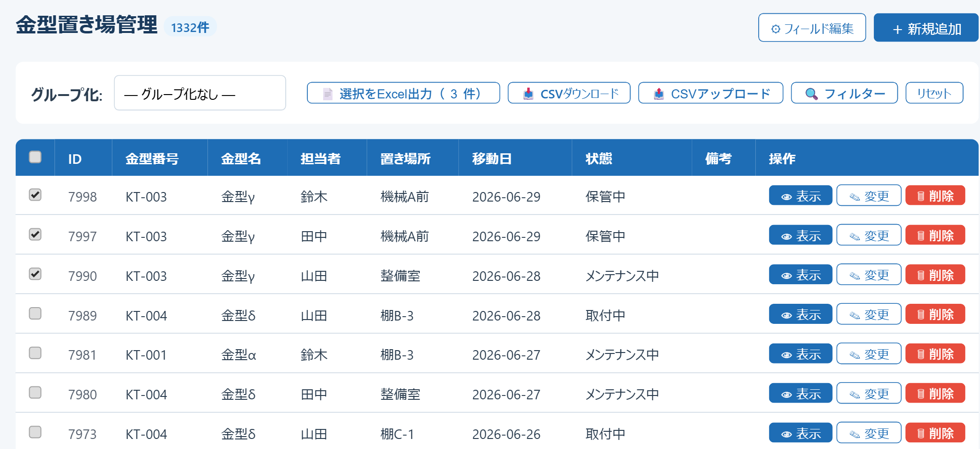Click the Excel document icon on the export button
The width and height of the screenshot is (980, 449).
tap(327, 94)
